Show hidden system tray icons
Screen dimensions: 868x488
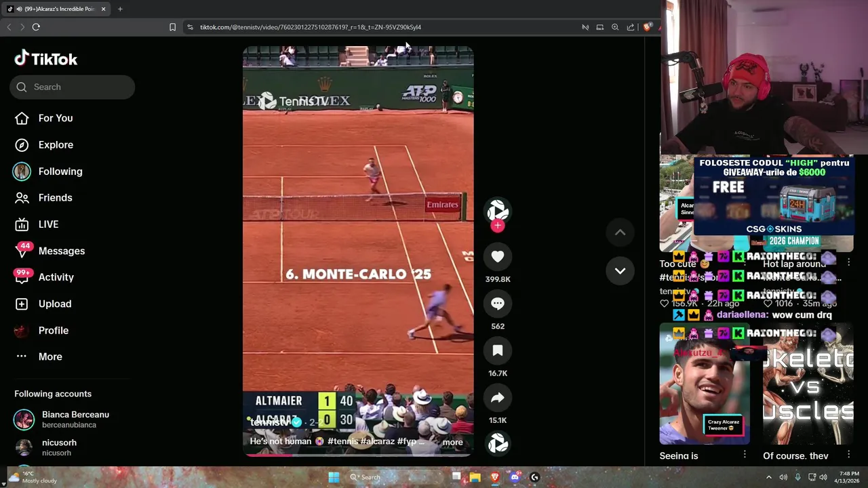pos(768,477)
